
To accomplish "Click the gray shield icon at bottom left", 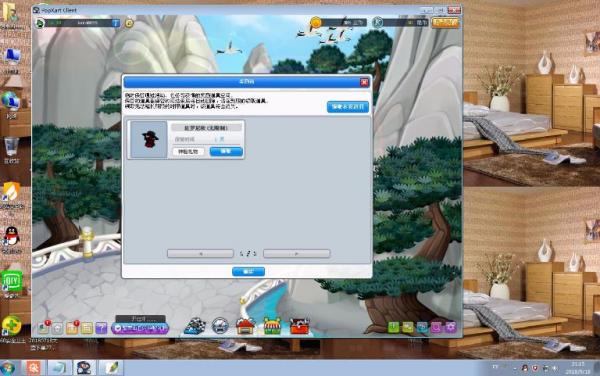I will pos(57,328).
